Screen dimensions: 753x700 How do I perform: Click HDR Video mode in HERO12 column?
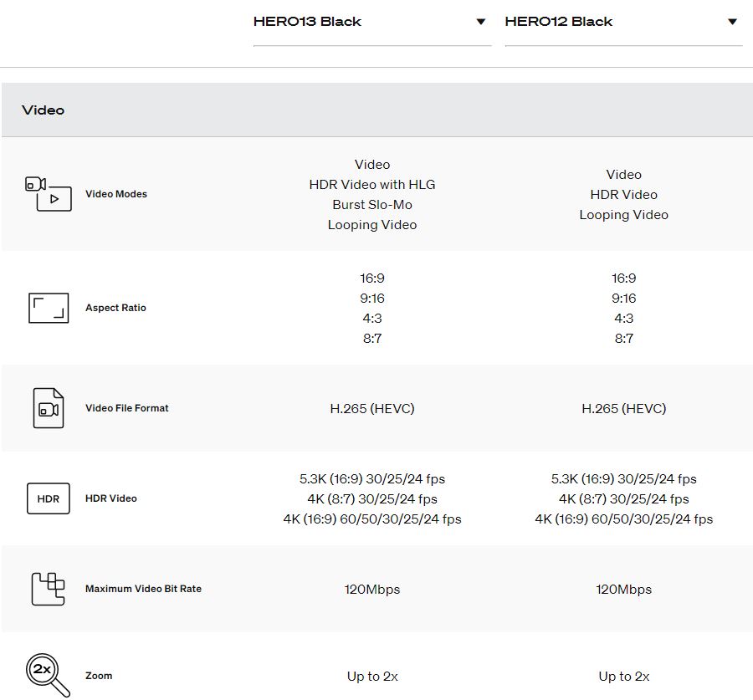tap(624, 194)
